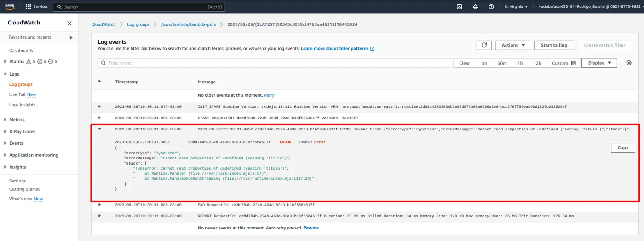Expand the INIT_START log event row

point(99,106)
